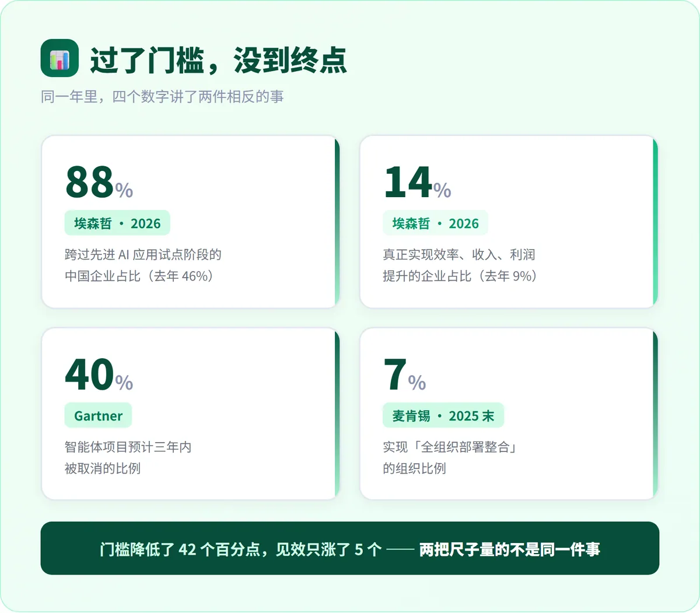Click the 88% figure
This screenshot has width=700, height=613.
[99, 182]
